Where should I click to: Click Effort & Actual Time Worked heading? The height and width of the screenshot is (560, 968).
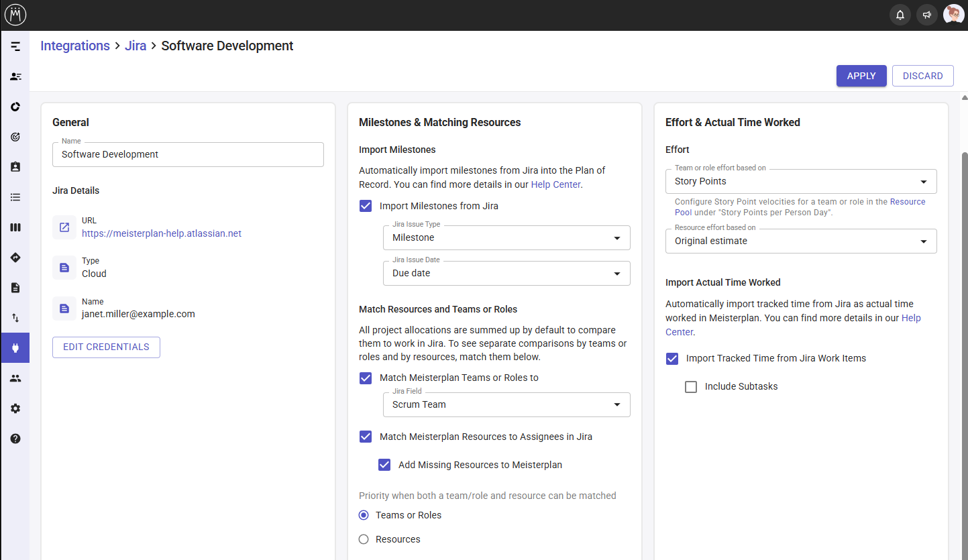click(733, 122)
